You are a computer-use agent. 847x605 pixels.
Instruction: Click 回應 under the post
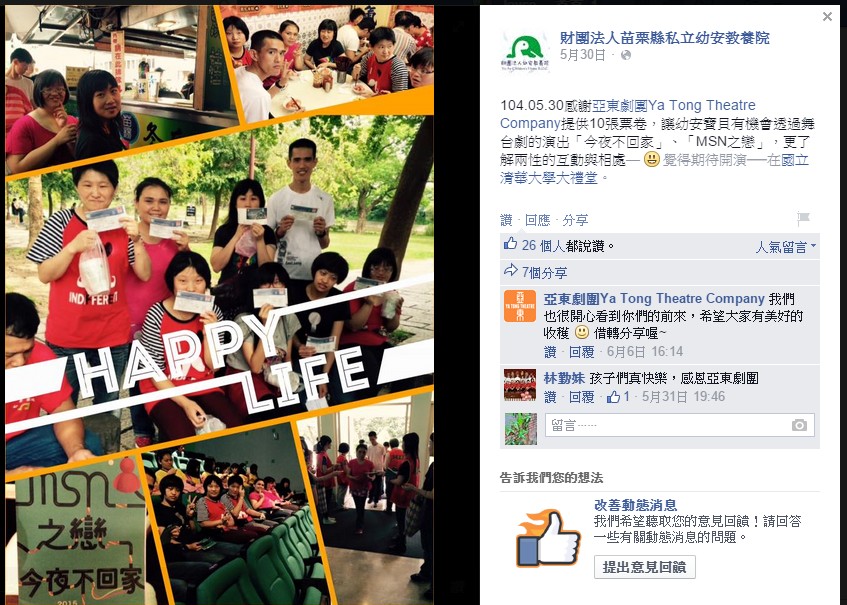click(537, 220)
